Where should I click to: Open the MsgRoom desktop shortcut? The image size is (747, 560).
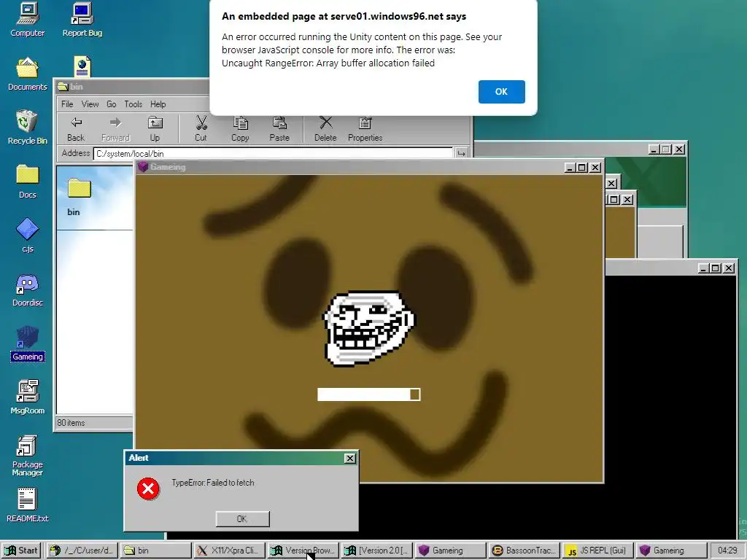click(x=27, y=397)
